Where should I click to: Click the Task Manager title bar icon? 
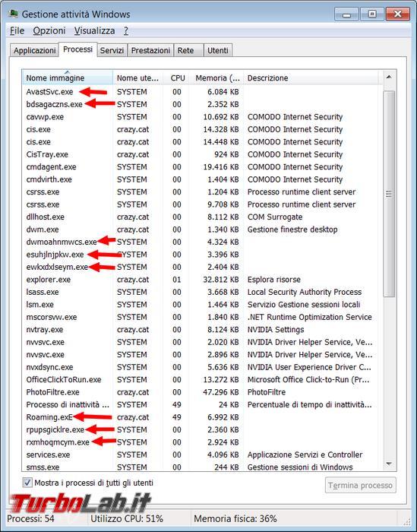14,14
